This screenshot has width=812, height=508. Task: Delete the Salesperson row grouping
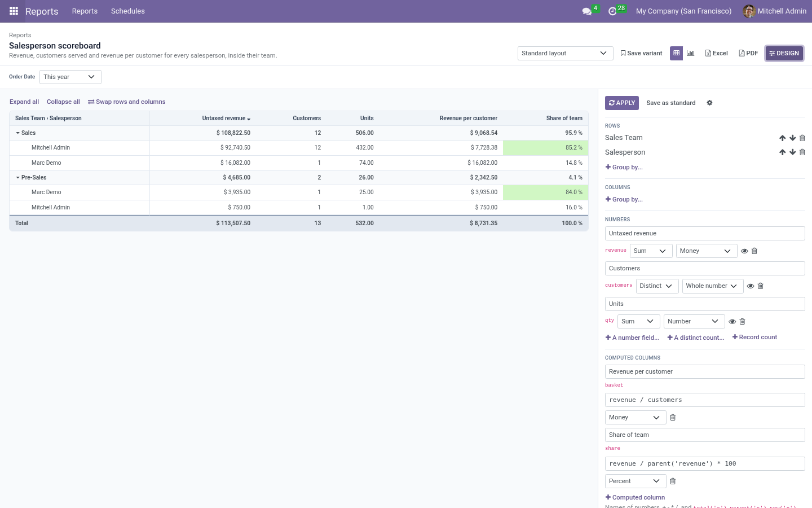(802, 152)
